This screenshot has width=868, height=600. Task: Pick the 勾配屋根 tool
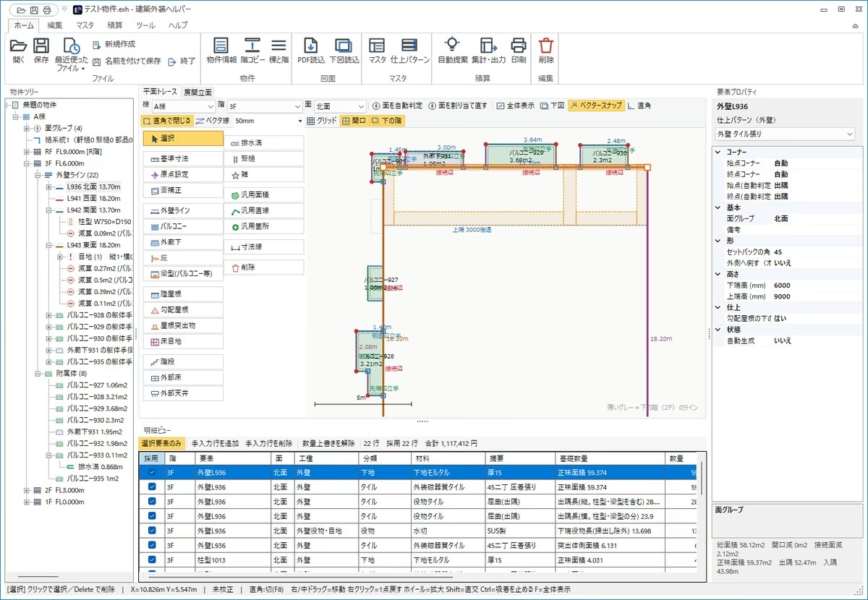click(x=183, y=310)
